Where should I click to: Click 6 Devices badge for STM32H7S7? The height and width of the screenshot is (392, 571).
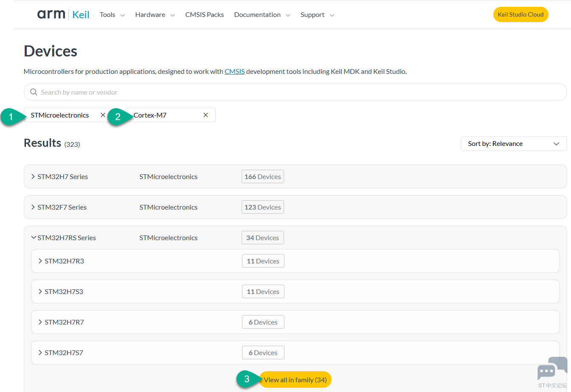pyautogui.click(x=263, y=353)
